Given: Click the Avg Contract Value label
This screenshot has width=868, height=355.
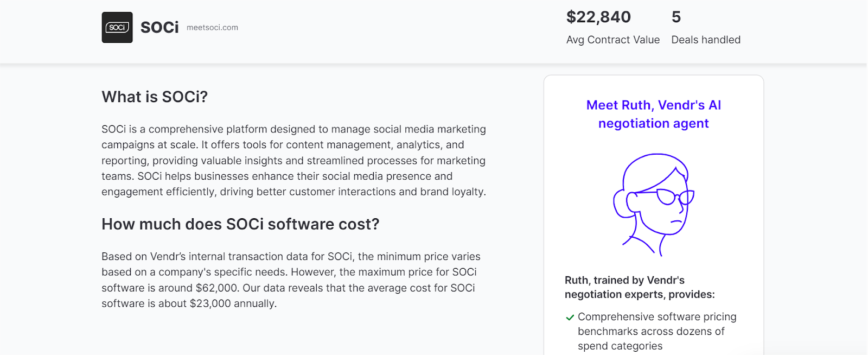Looking at the screenshot, I should point(613,40).
